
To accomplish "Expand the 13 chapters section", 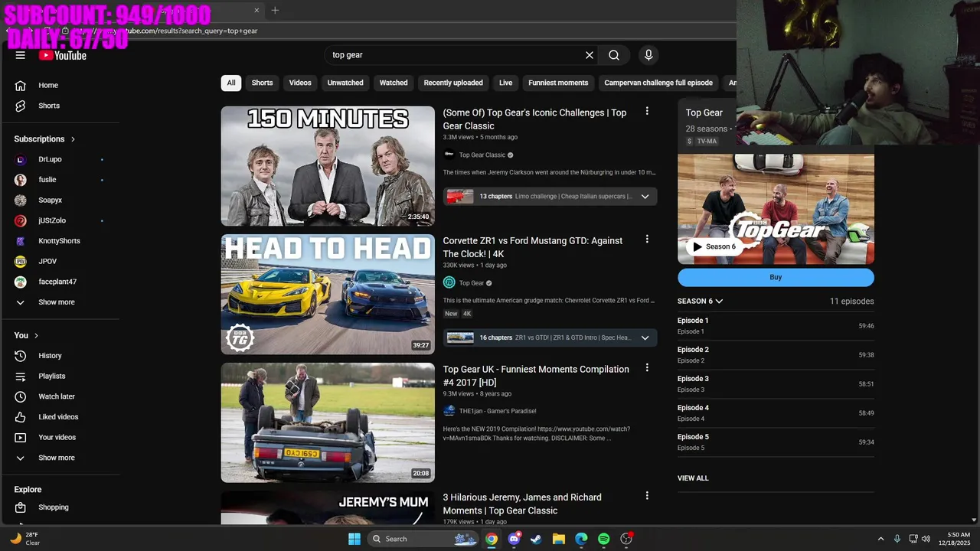I will point(550,197).
